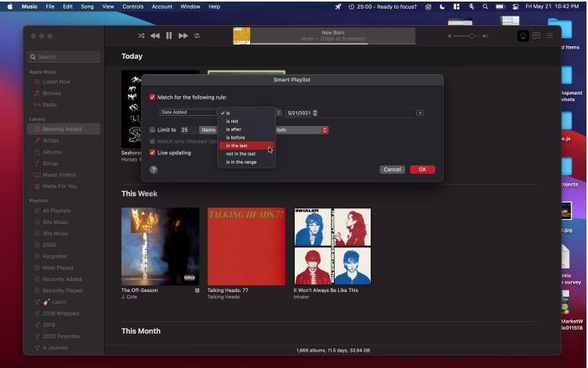Image resolution: width=588 pixels, height=368 pixels.
Task: Adjust the volume slider knob
Action: 472,36
